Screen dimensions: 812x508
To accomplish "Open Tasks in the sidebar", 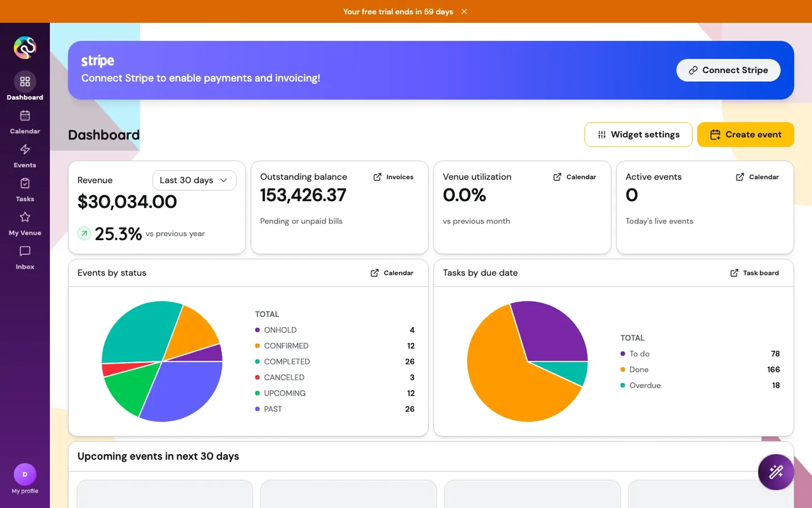I will click(25, 190).
